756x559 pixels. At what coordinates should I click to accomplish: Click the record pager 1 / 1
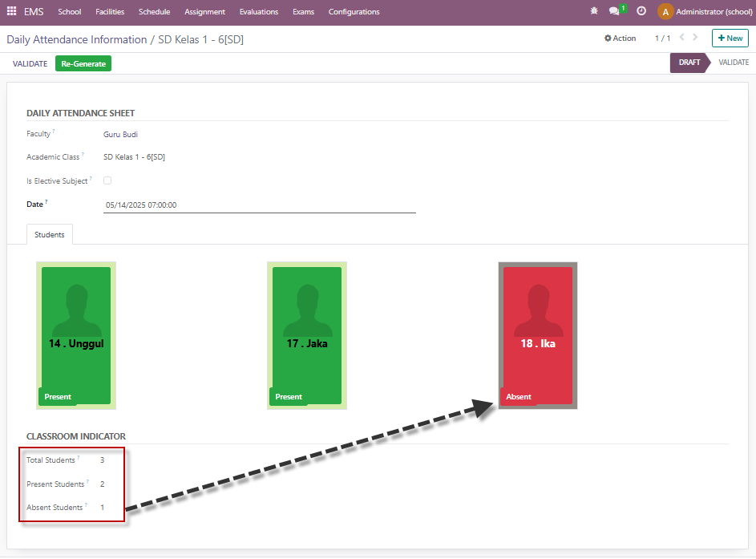pos(662,38)
